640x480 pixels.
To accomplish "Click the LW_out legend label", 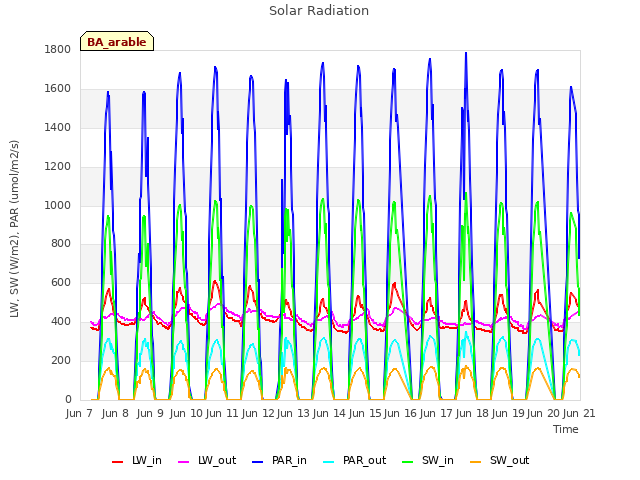I will point(217,460).
